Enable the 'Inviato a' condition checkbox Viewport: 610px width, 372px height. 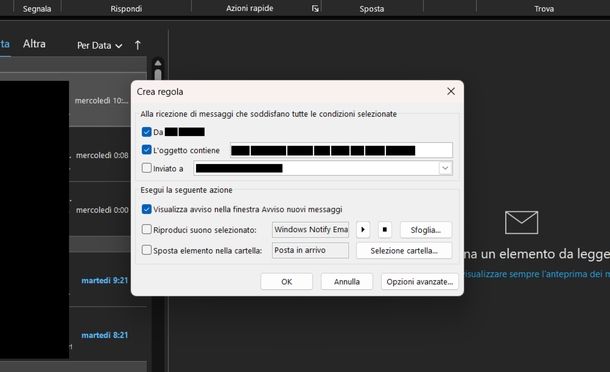click(x=146, y=168)
